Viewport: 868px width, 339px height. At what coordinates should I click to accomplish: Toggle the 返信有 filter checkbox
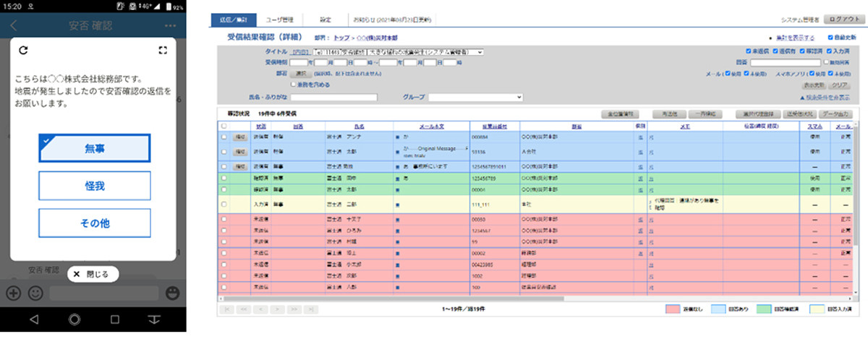[x=774, y=52]
